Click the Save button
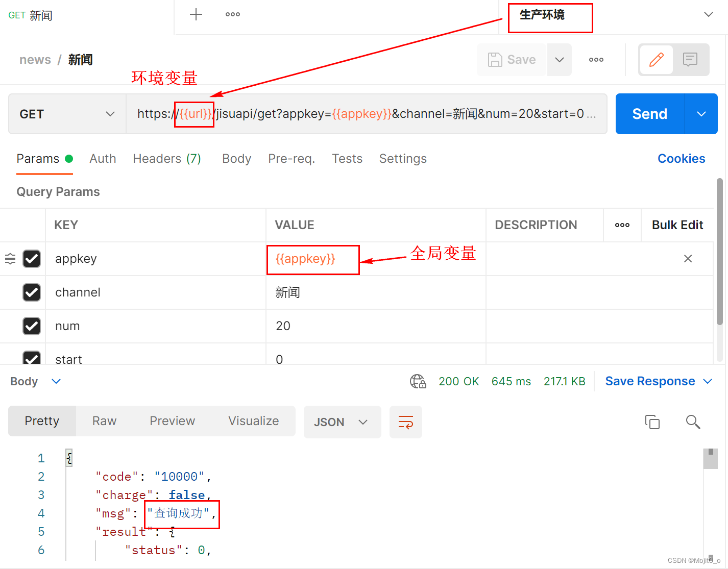This screenshot has height=569, width=728. [x=512, y=60]
